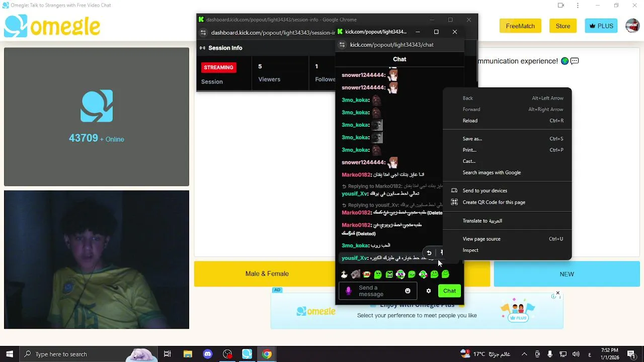The width and height of the screenshot is (644, 362).
Task: Click the Chat header title
Action: 399,59
